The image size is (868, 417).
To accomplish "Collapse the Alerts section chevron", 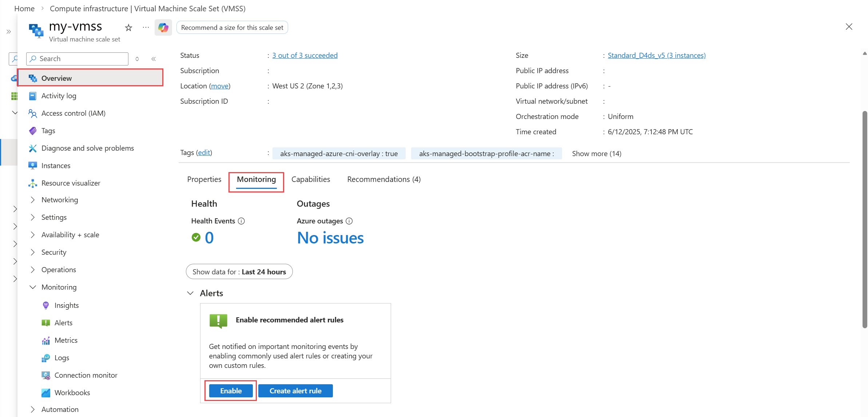I will [190, 293].
